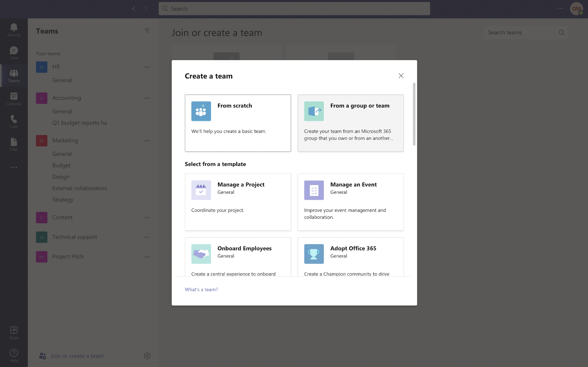This screenshot has width=588, height=367.
Task: Open General channel under HR
Action: (62, 80)
